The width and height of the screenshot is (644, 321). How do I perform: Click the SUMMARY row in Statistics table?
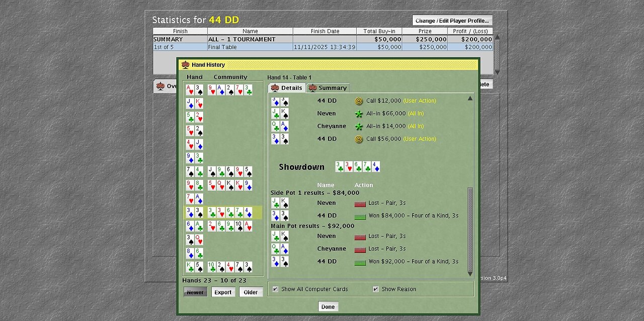point(323,39)
